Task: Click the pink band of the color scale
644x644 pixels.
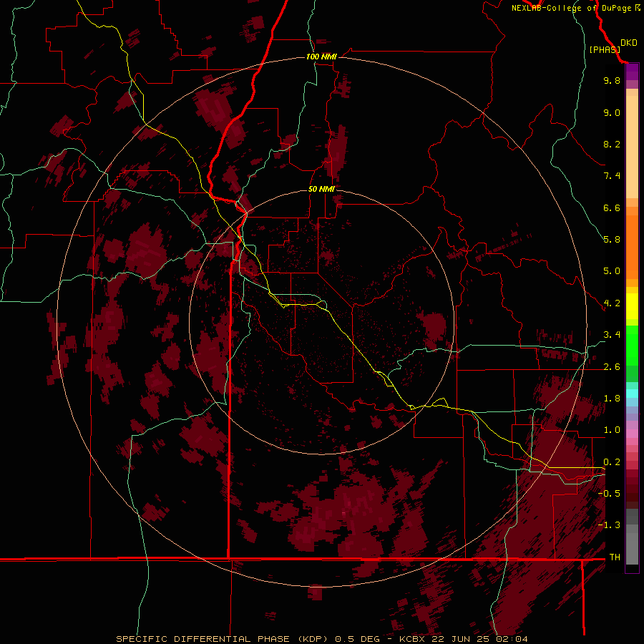Action: click(632, 434)
